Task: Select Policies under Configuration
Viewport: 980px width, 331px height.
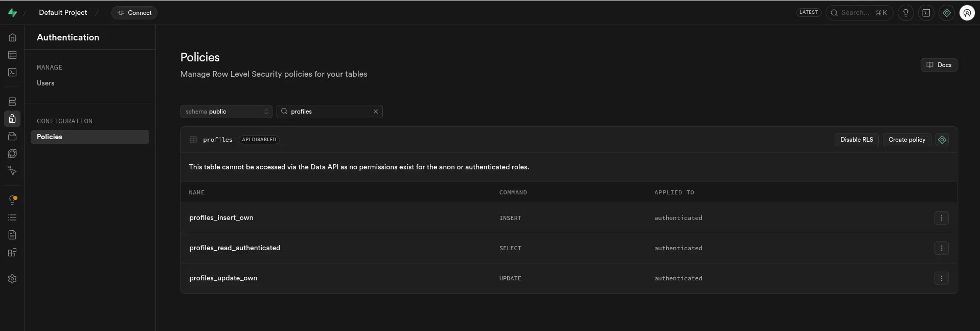Action: (x=50, y=137)
